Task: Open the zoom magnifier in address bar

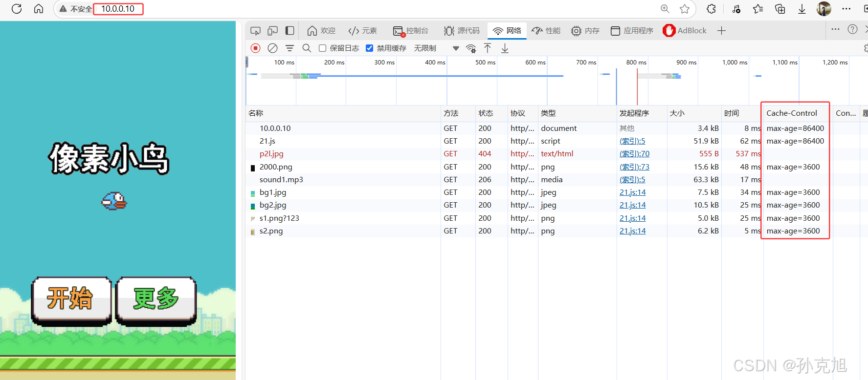Action: point(665,9)
